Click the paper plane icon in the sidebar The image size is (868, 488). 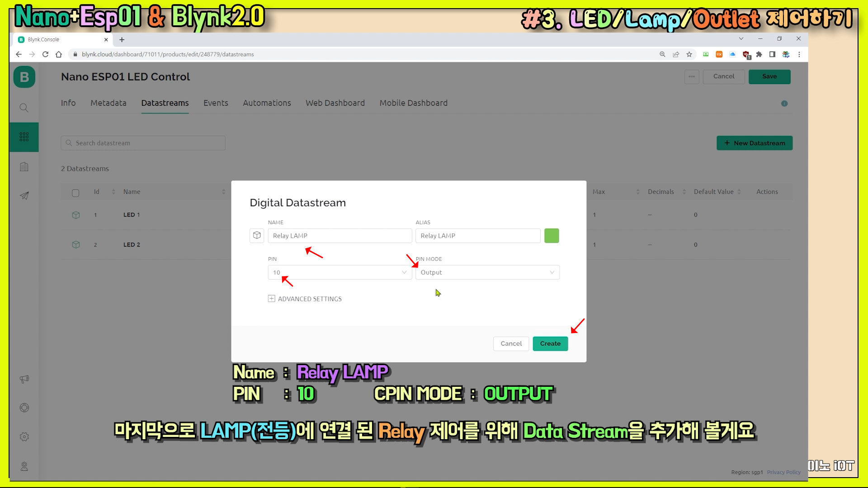[x=24, y=196]
